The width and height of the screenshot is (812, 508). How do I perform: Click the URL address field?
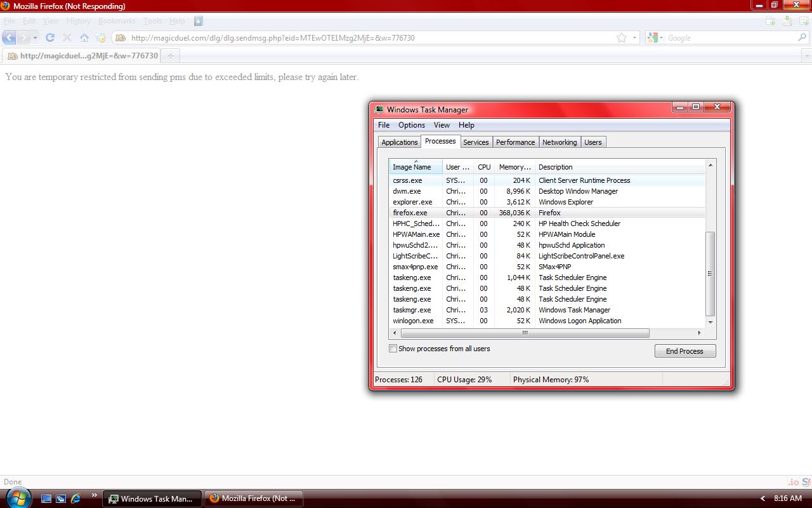coord(371,37)
